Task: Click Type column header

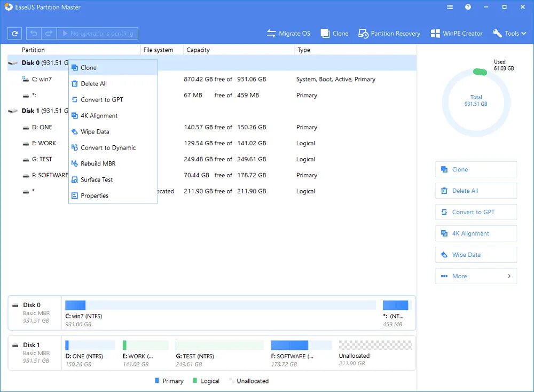Action: 304,50
